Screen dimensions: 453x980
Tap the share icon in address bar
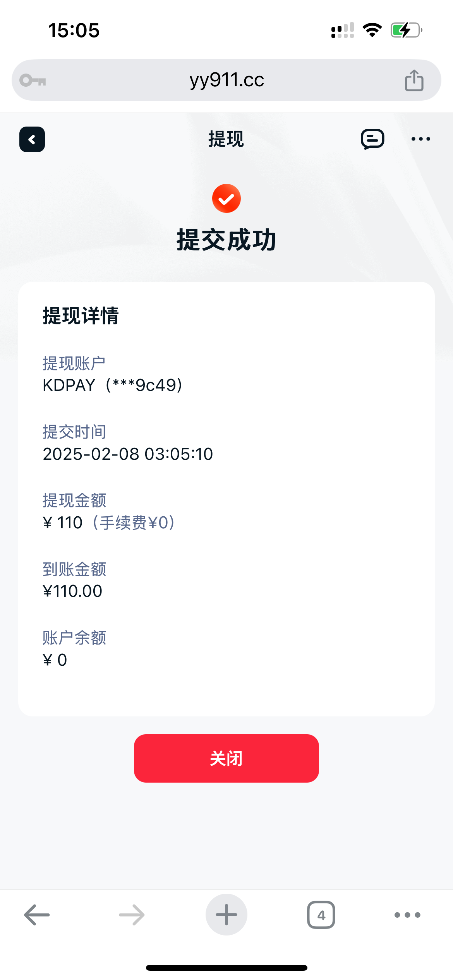tap(414, 81)
